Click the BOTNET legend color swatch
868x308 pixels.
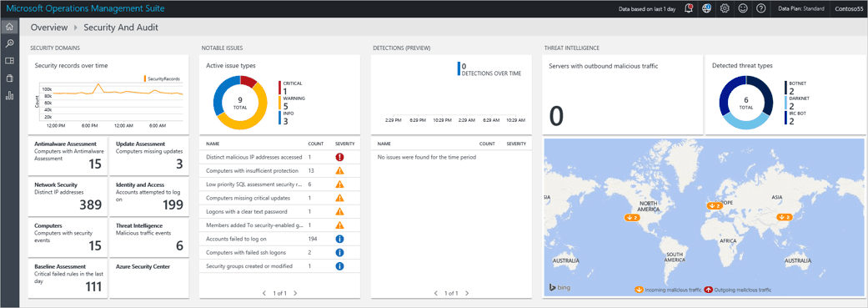pos(785,87)
